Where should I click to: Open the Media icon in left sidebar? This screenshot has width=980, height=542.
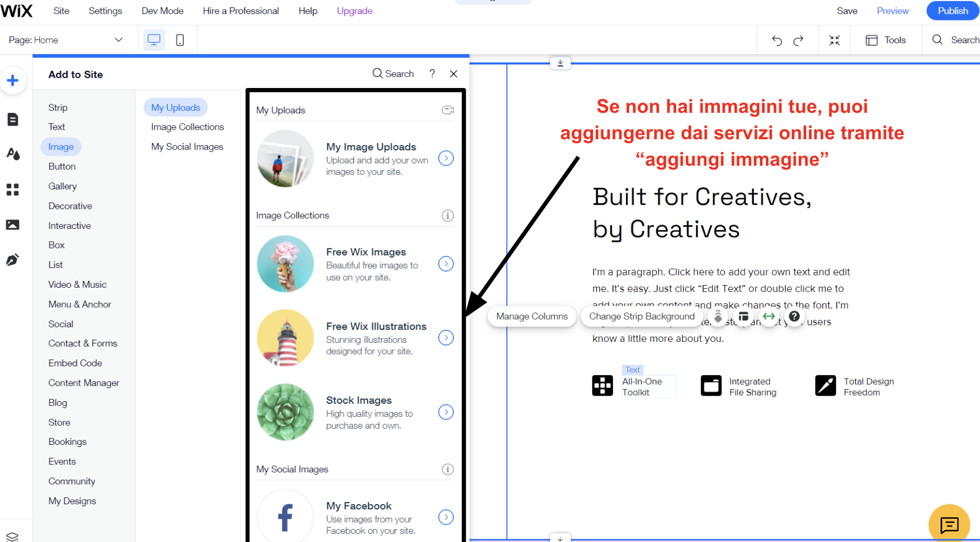point(12,225)
